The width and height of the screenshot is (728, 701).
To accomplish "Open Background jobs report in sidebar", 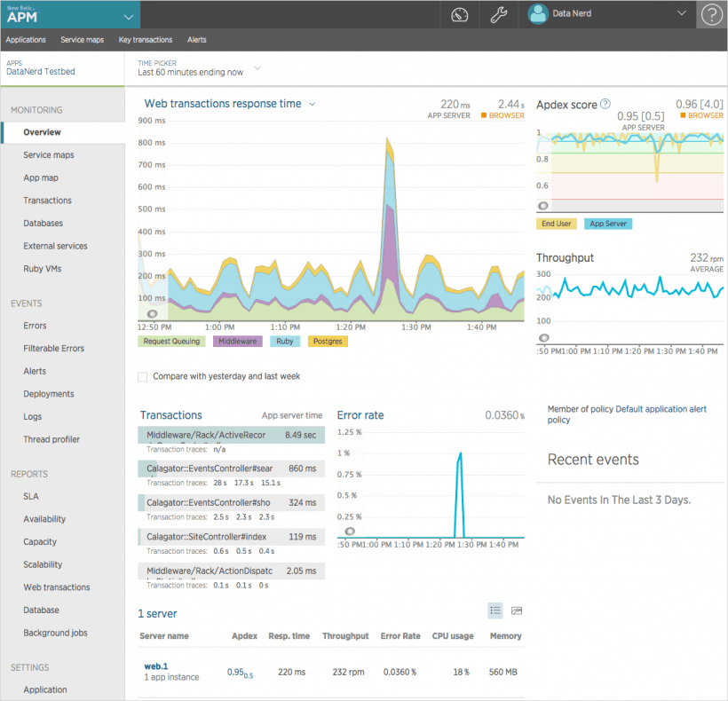I will (x=55, y=633).
